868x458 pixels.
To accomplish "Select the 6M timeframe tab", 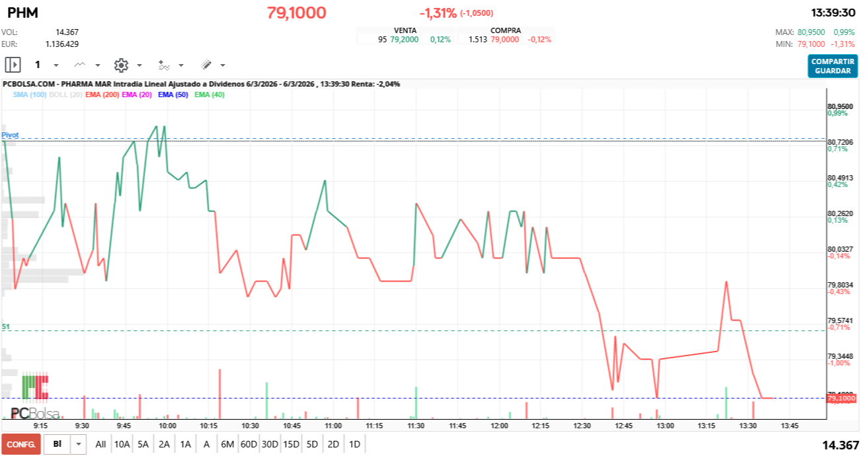I will [228, 444].
